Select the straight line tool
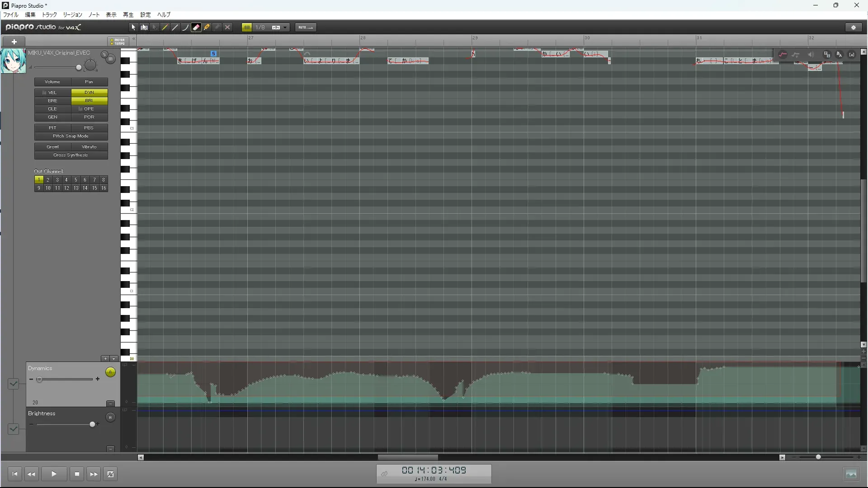 [175, 28]
